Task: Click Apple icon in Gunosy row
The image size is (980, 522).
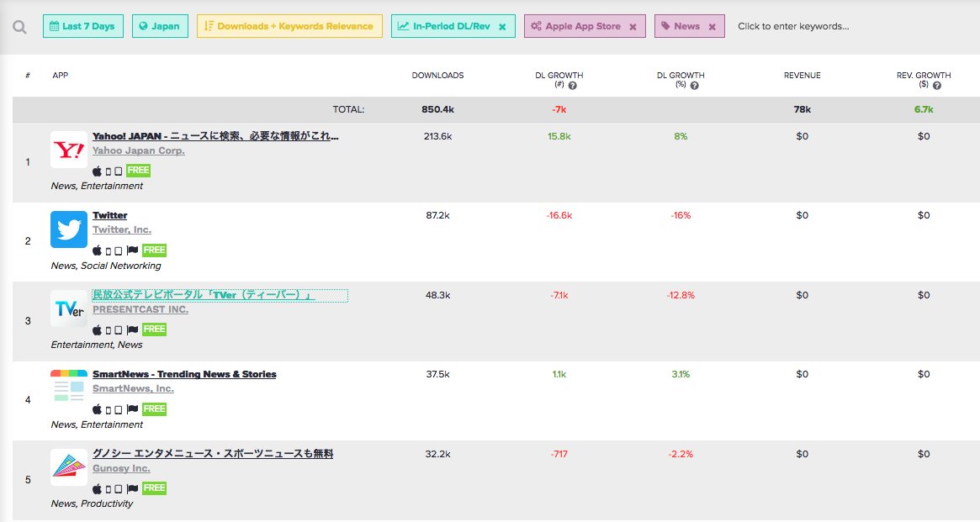Action: (x=97, y=489)
